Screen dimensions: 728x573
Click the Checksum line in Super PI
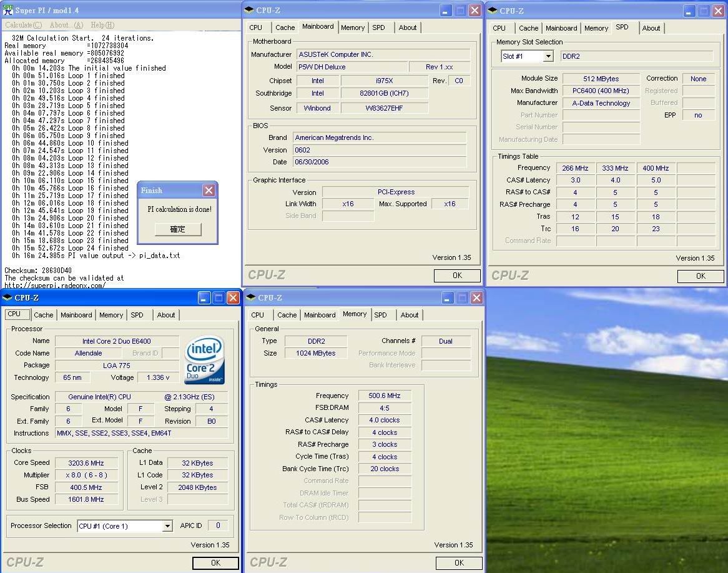[x=38, y=271]
